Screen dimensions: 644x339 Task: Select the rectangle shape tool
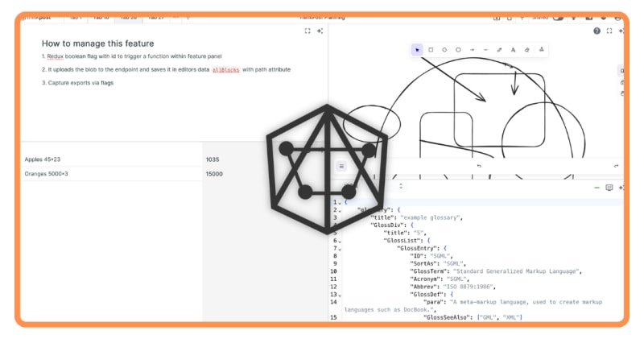pyautogui.click(x=431, y=50)
